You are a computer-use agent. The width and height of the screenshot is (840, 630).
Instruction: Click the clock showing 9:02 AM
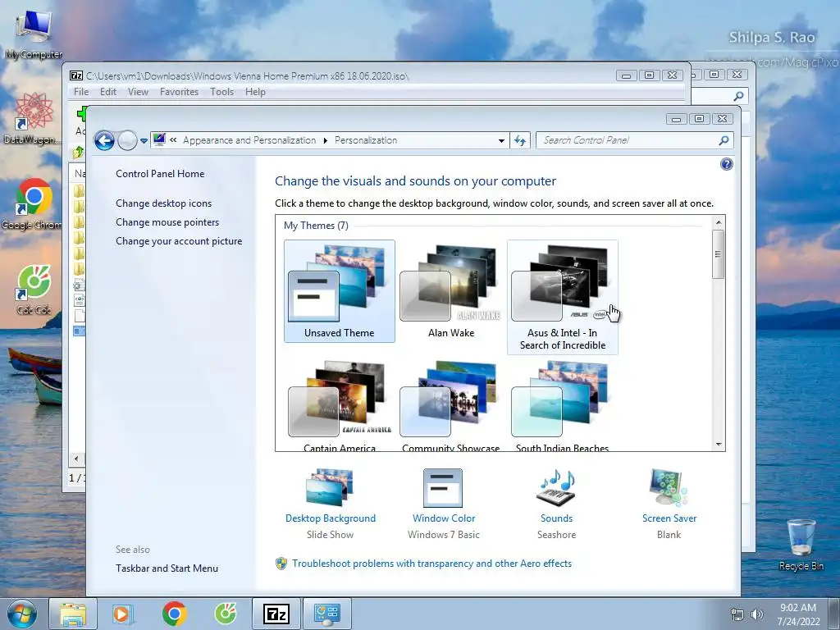798,608
